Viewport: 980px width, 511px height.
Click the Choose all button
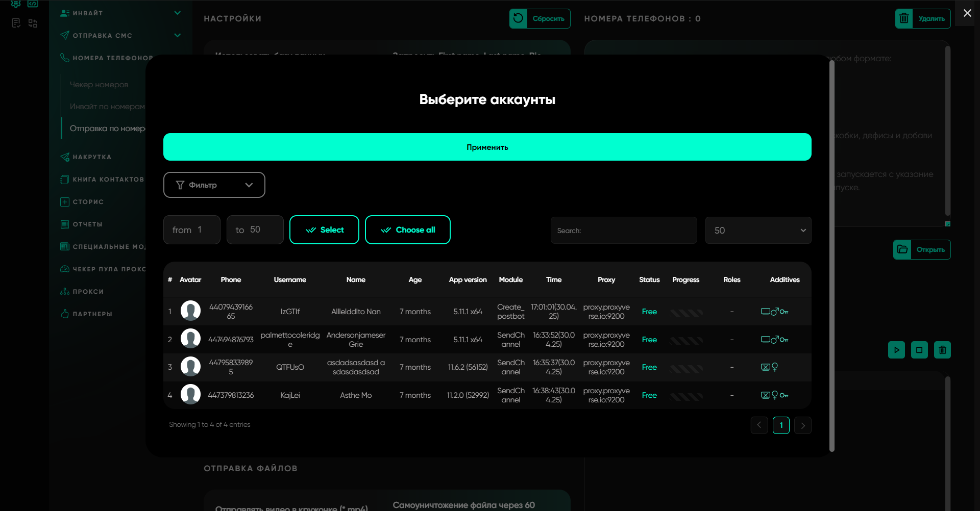coord(407,230)
